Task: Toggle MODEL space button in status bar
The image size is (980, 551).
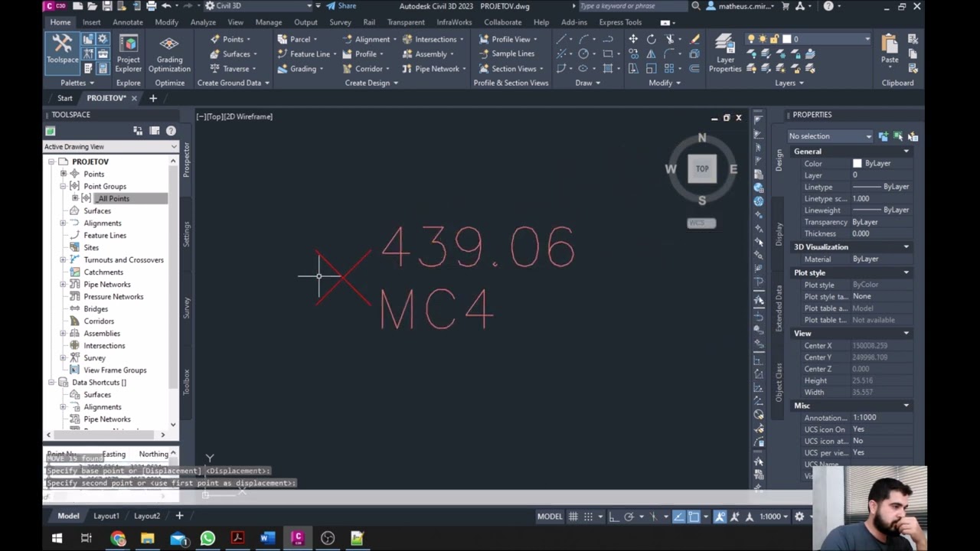Action: tap(550, 517)
